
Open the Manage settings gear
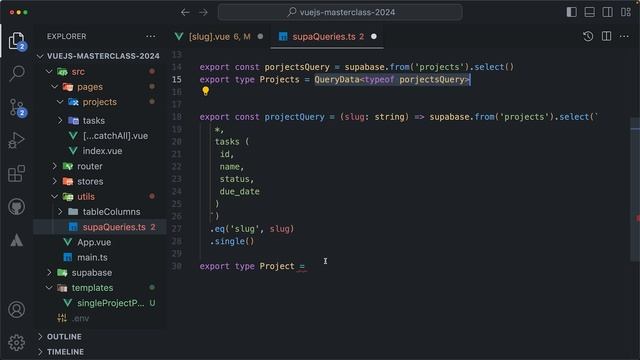click(x=17, y=343)
